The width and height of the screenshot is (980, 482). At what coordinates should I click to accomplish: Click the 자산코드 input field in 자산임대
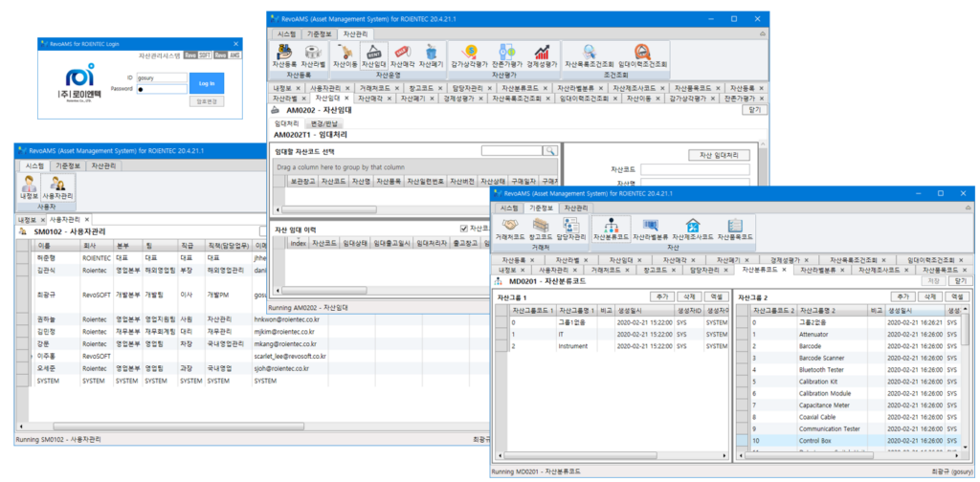695,169
